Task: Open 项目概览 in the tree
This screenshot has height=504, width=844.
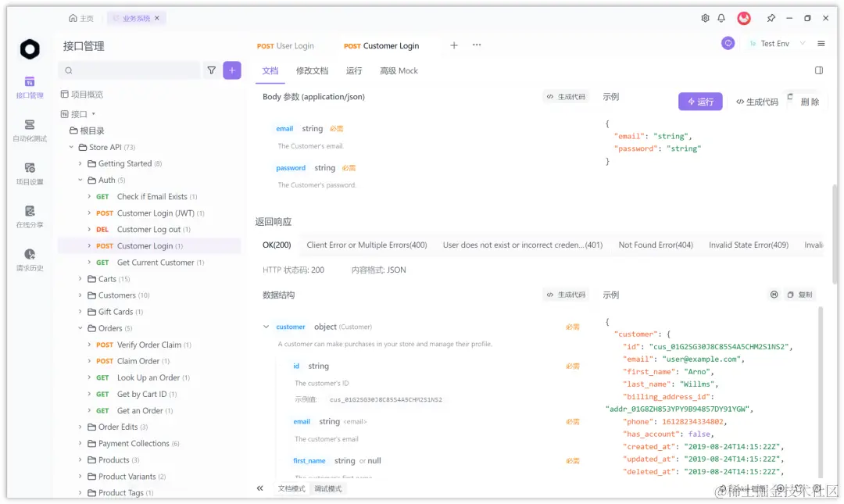Action: pyautogui.click(x=82, y=95)
